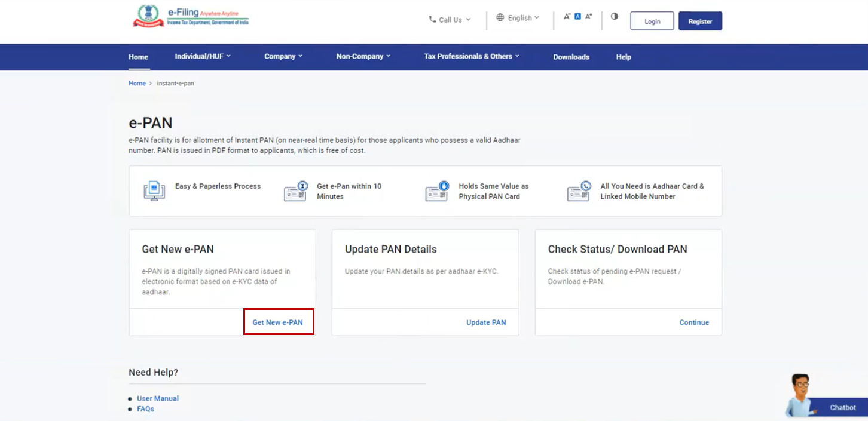Click the Home breadcrumb link
The width and height of the screenshot is (868, 421).
(136, 83)
